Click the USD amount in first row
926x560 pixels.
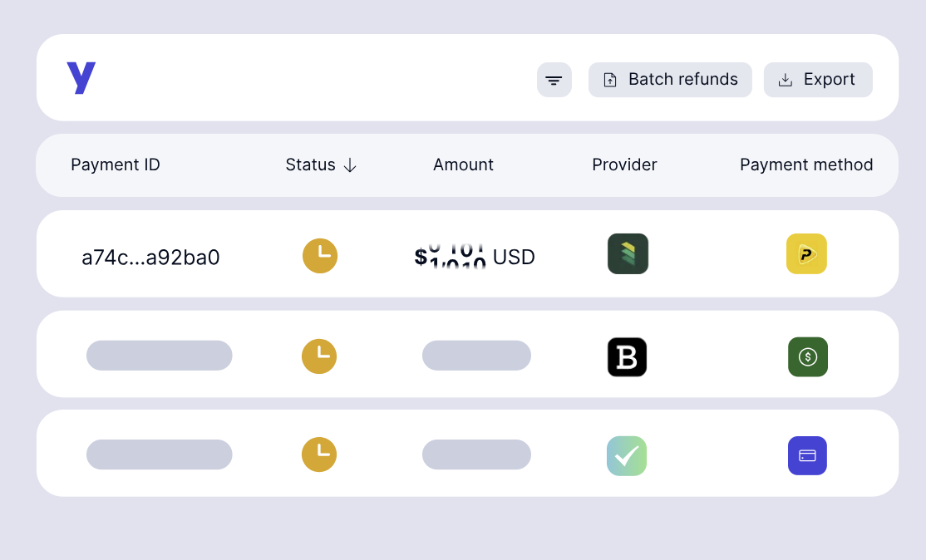click(x=475, y=258)
